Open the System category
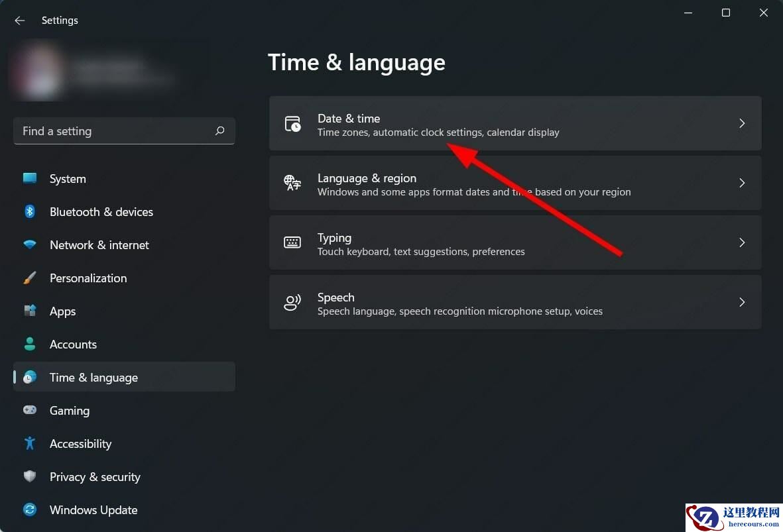The width and height of the screenshot is (783, 532). point(68,179)
